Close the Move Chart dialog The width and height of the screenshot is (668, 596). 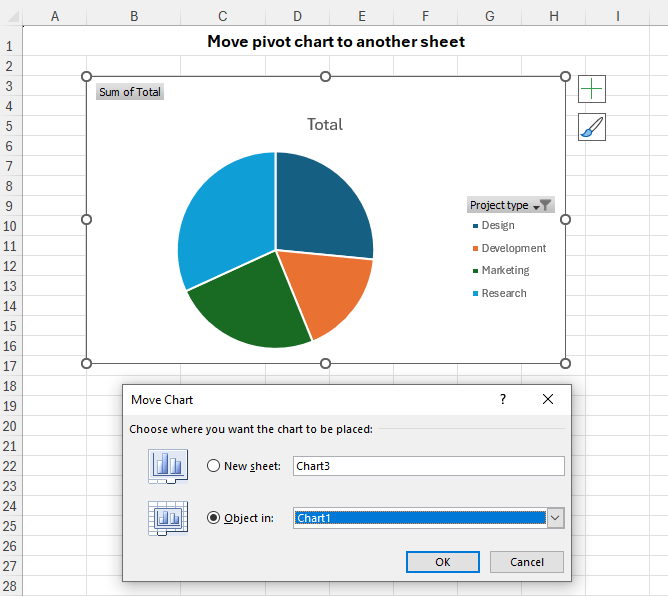pos(548,399)
